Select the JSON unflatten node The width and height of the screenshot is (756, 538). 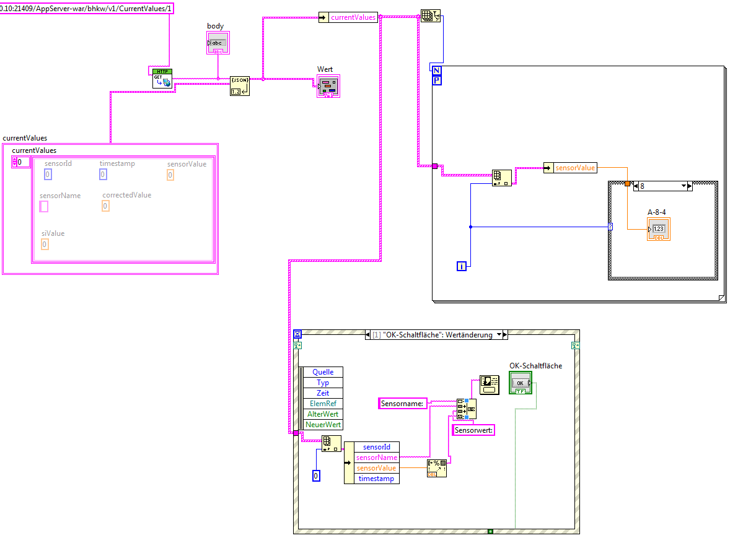239,86
